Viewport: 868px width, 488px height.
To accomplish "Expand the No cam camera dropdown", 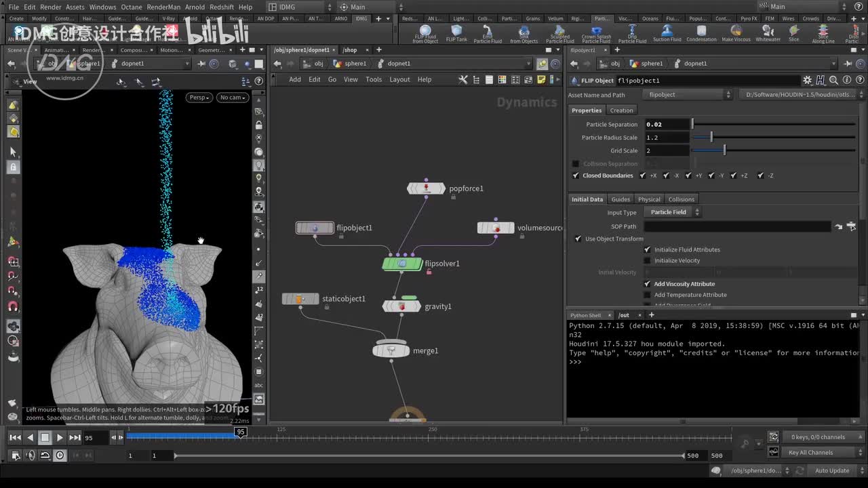I will 231,98.
